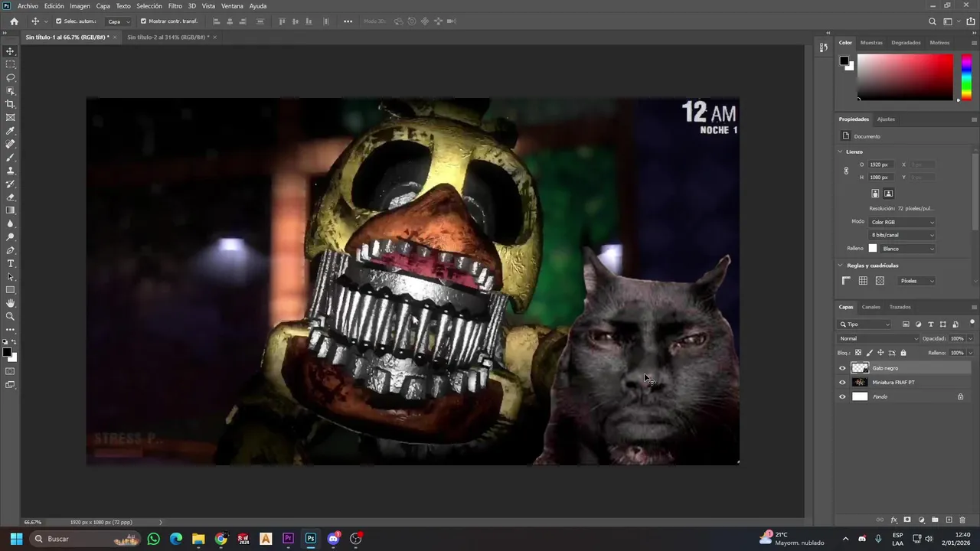Select the Rectangular Marquee tool
Viewport: 980px width, 551px height.
click(10, 64)
